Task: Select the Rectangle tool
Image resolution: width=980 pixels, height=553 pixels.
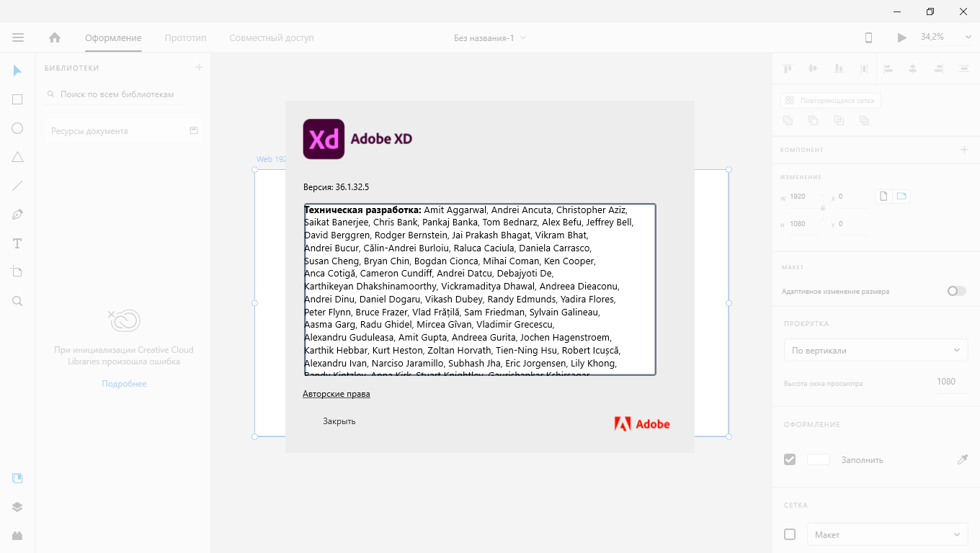Action: [x=17, y=99]
